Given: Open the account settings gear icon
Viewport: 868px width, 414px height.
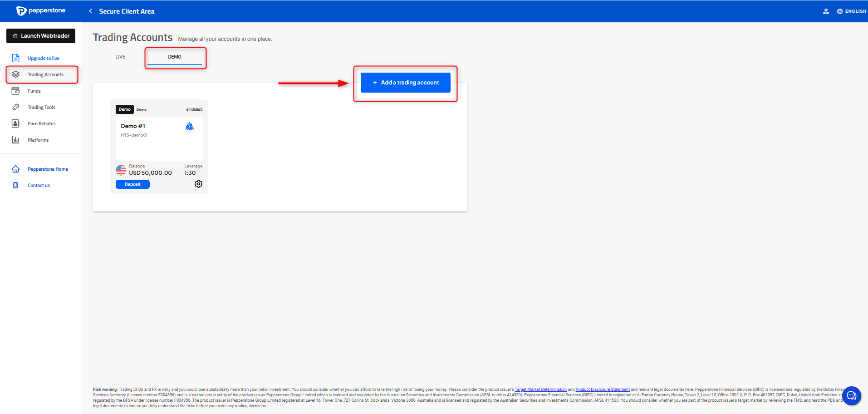Looking at the screenshot, I should (x=198, y=184).
